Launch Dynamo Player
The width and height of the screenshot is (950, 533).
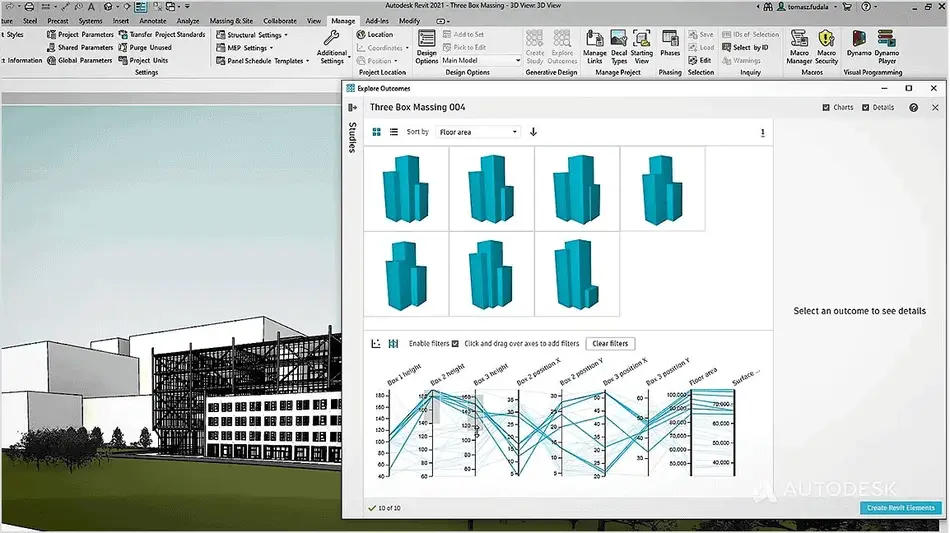point(887,47)
